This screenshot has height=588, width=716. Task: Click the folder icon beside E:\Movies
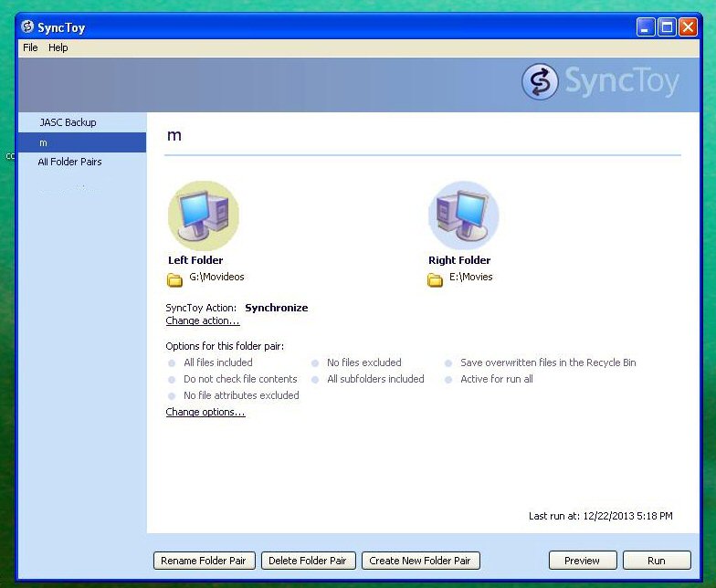(435, 279)
